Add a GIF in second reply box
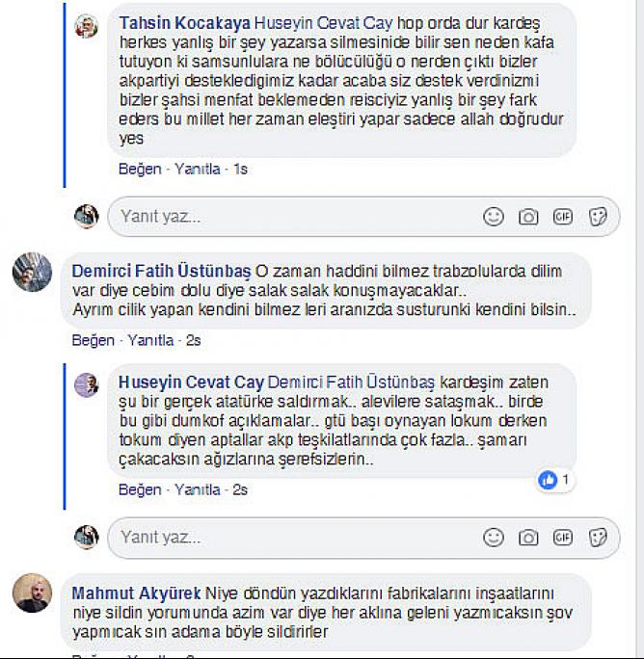The image size is (644, 659). pos(562,537)
